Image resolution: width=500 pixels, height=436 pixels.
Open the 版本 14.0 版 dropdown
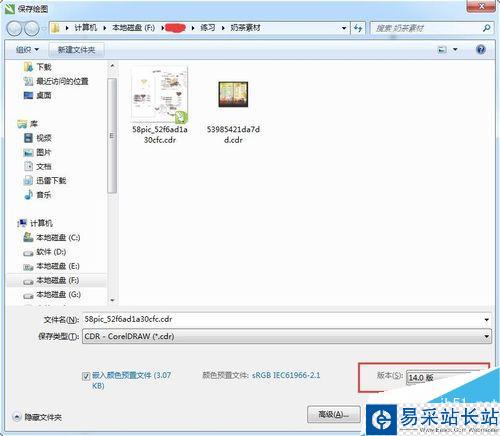[443, 378]
